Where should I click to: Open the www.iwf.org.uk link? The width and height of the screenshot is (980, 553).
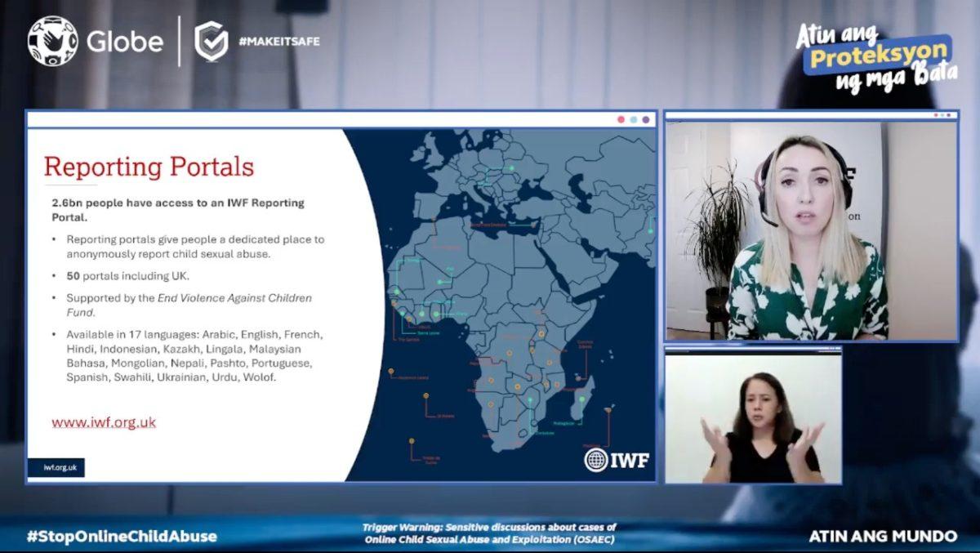coord(104,422)
